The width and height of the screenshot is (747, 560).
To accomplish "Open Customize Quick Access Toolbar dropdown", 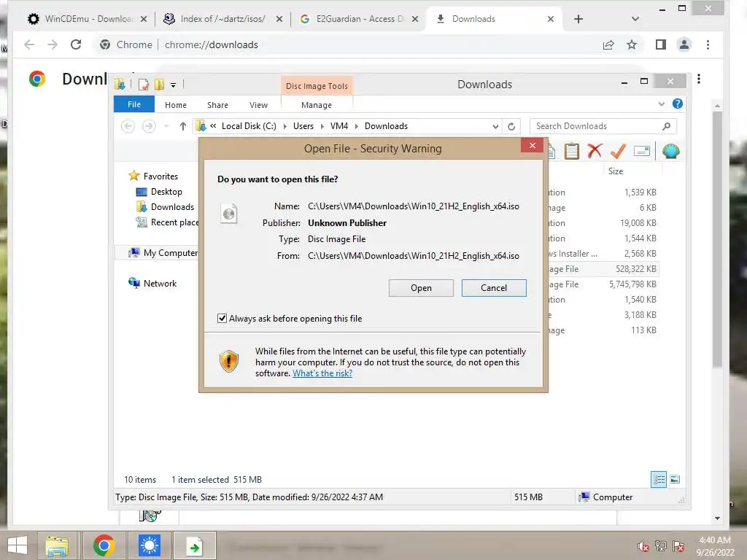I will (173, 85).
